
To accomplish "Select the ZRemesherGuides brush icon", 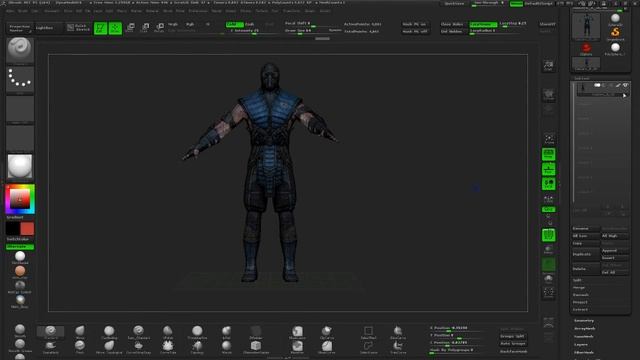I will tap(256, 347).
